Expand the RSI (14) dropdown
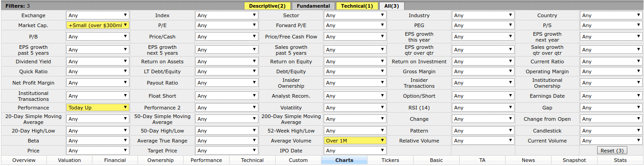 (x=483, y=108)
